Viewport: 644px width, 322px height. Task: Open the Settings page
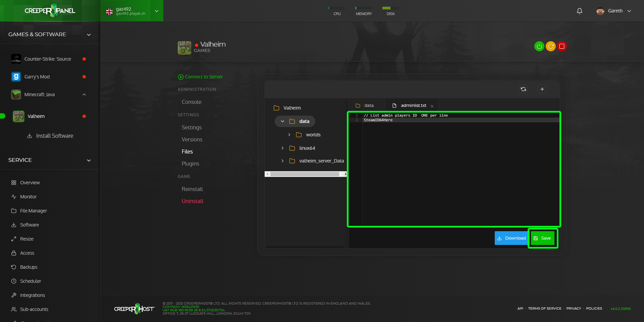[192, 127]
